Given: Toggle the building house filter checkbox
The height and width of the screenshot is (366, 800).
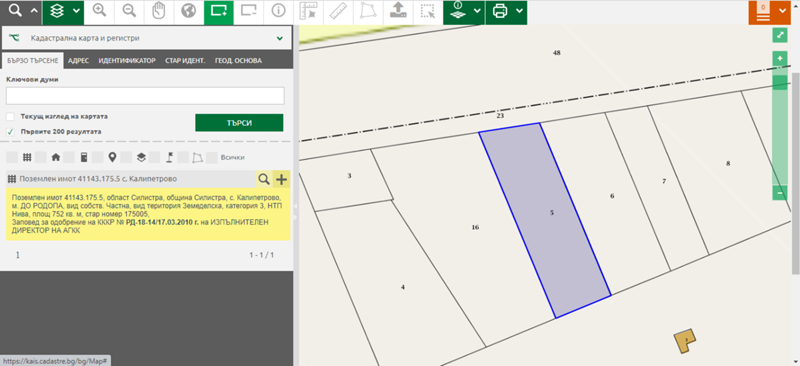Looking at the screenshot, I should point(41,157).
